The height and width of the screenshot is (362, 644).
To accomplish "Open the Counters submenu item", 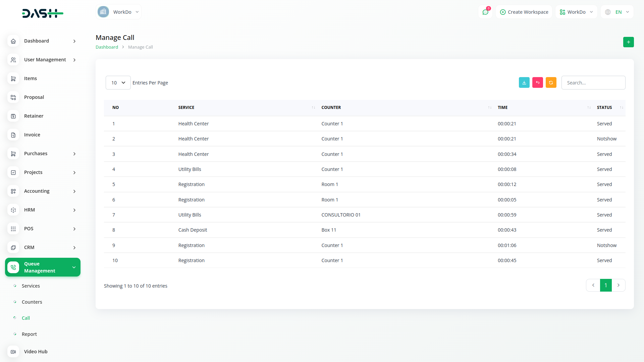I will point(32,302).
